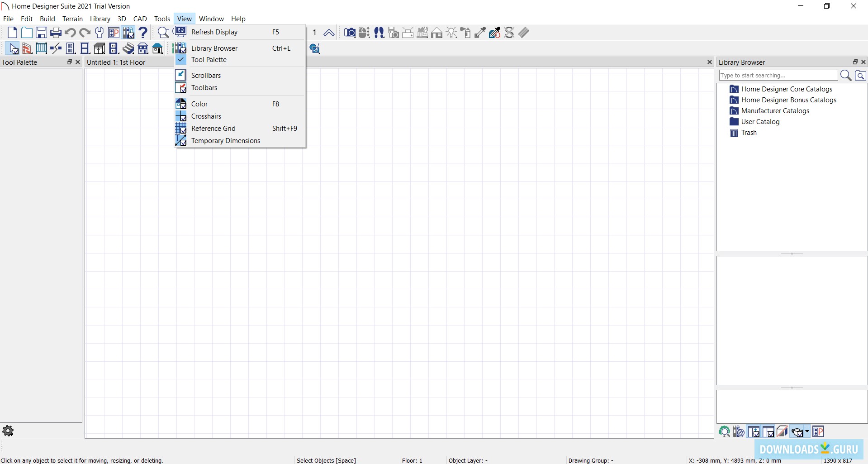Toggle Reference Grid in View menu

213,129
